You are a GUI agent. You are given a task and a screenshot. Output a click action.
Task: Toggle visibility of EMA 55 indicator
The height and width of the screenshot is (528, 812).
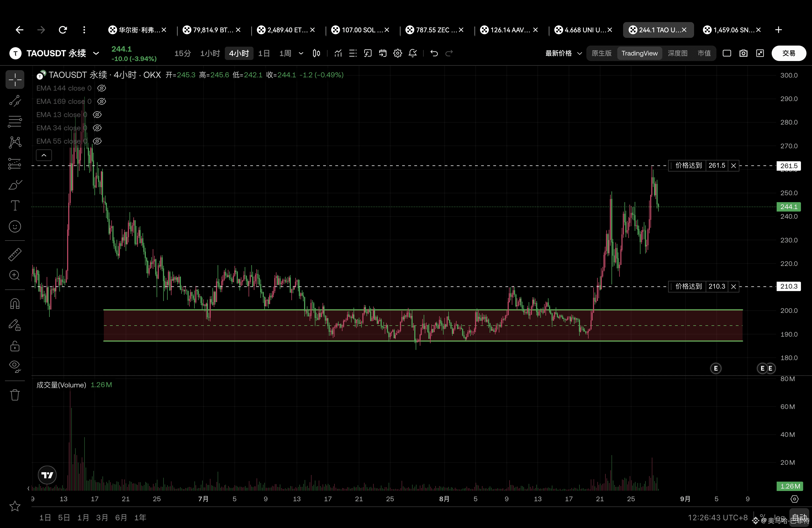(x=97, y=141)
